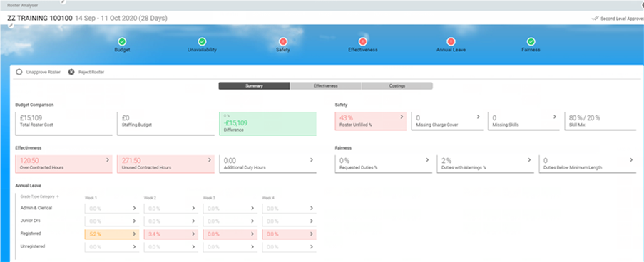
Task: Click the Total Roster Cost £15,109 card
Action: [63, 123]
